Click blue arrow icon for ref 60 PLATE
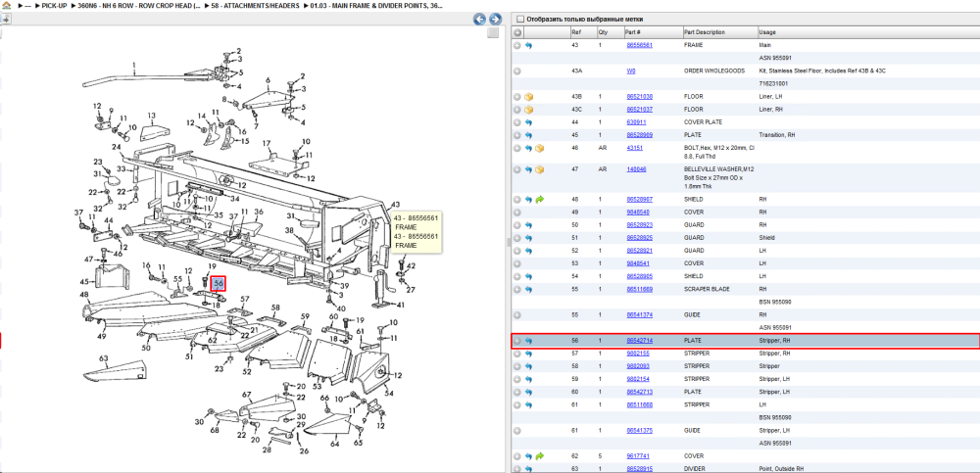 pyautogui.click(x=528, y=392)
